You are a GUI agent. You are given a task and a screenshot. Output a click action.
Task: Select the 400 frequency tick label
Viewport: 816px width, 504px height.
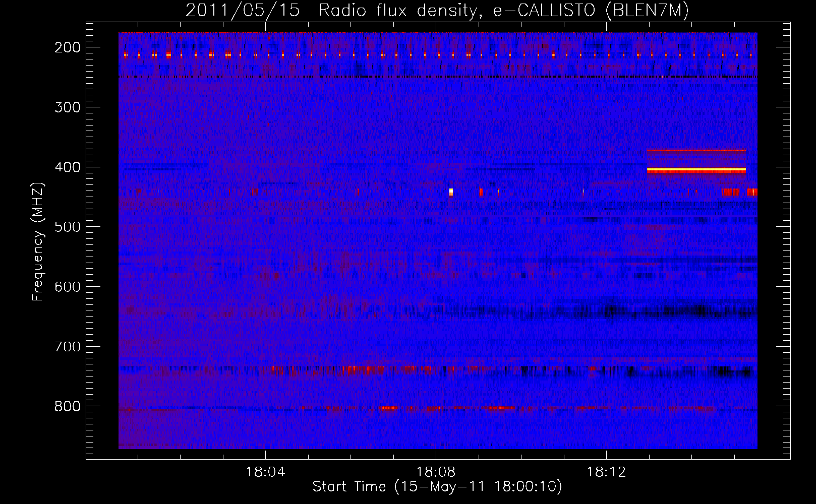click(x=68, y=167)
